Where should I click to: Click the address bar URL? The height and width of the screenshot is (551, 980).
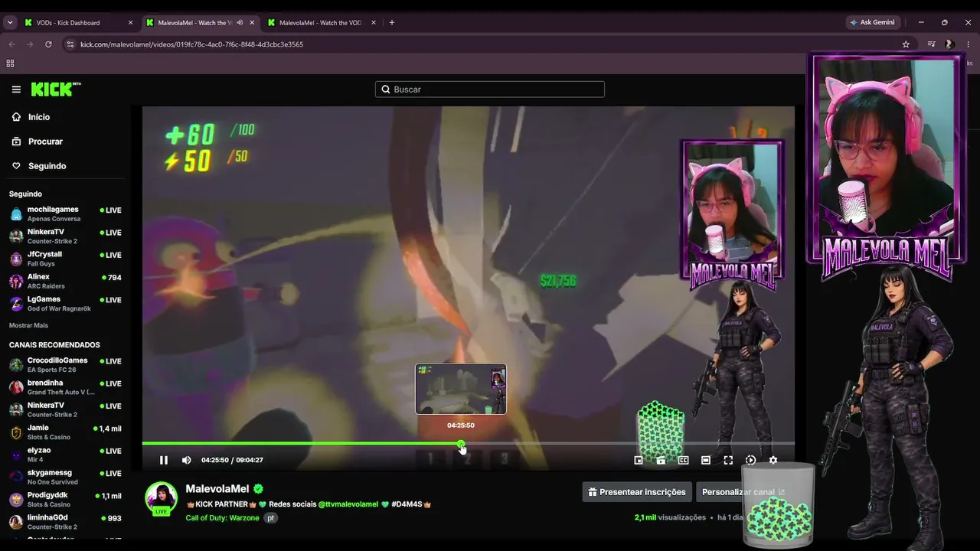click(191, 44)
